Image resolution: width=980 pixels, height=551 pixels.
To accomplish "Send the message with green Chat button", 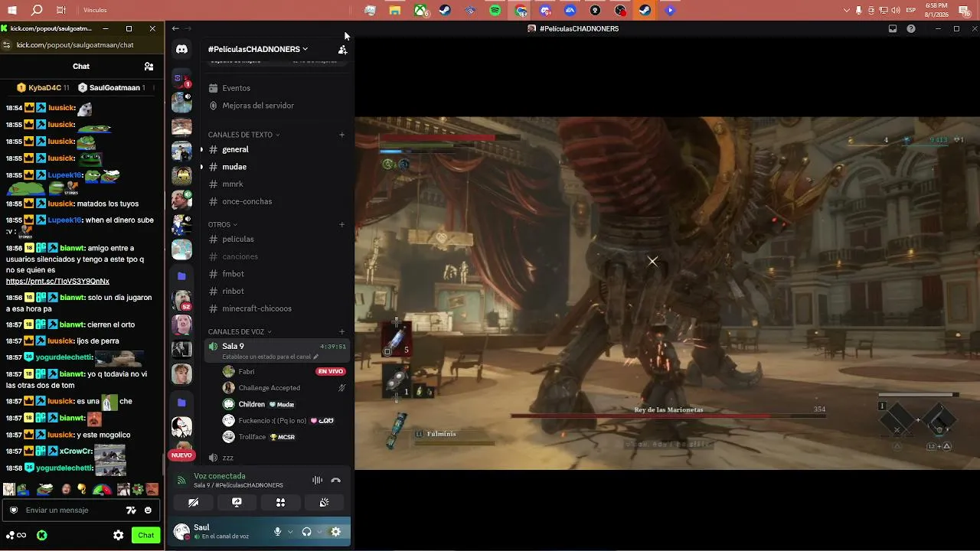I will pyautogui.click(x=145, y=536).
